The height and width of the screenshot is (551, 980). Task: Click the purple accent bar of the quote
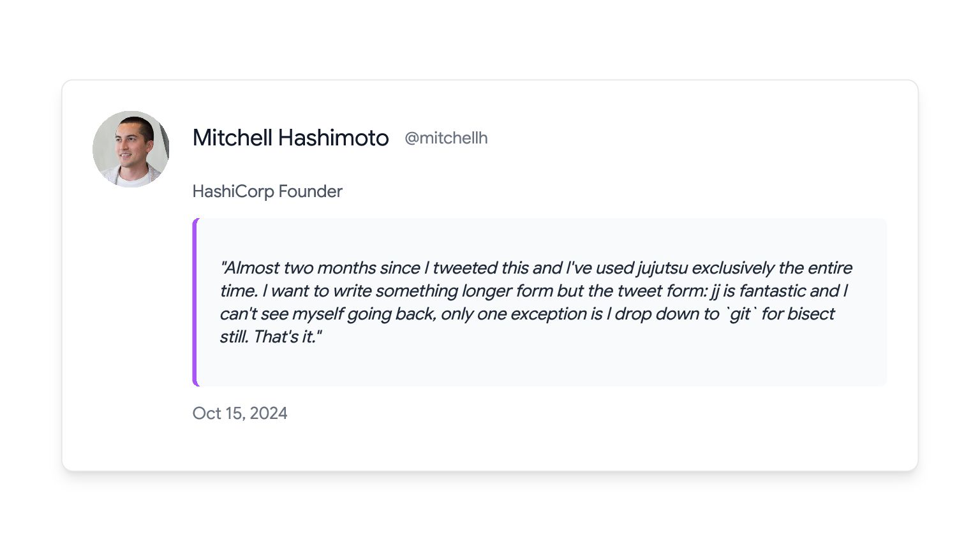[x=195, y=302]
